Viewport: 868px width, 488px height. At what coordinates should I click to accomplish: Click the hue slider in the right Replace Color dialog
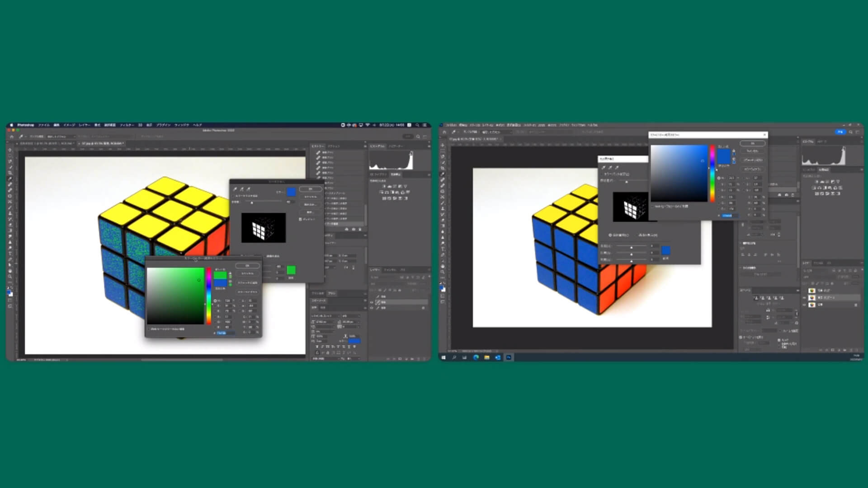[x=631, y=247]
